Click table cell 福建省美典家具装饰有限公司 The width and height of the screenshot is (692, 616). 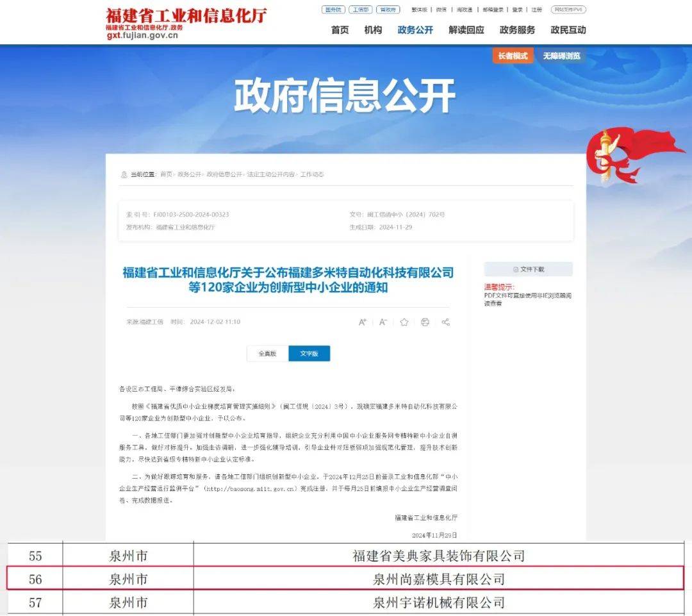tap(439, 556)
